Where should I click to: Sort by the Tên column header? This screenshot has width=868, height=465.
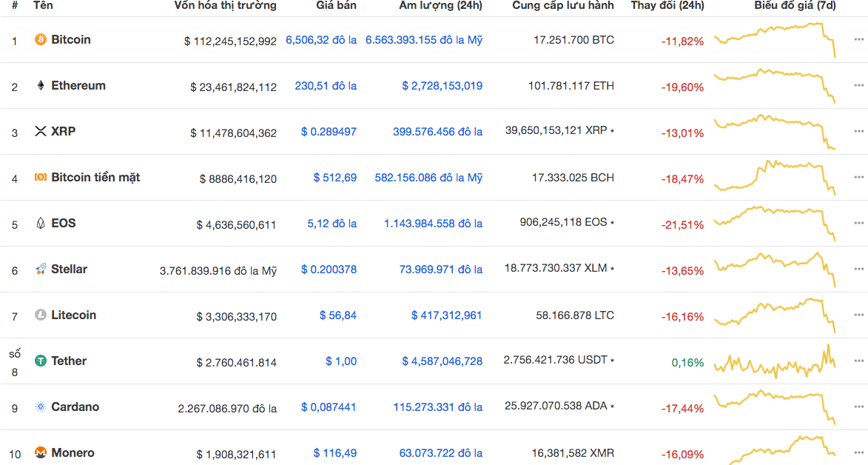[43, 5]
